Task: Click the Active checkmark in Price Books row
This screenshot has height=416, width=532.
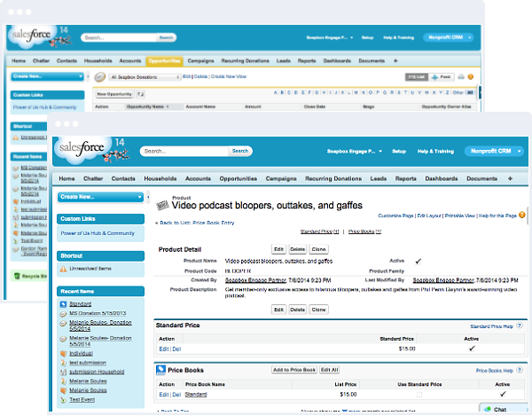Action: tap(503, 394)
